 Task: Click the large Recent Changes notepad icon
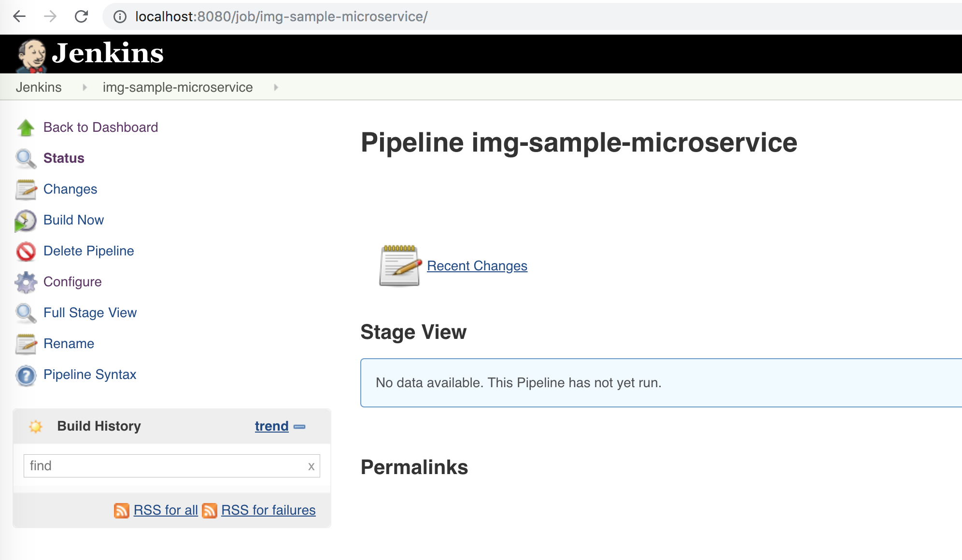tap(400, 266)
